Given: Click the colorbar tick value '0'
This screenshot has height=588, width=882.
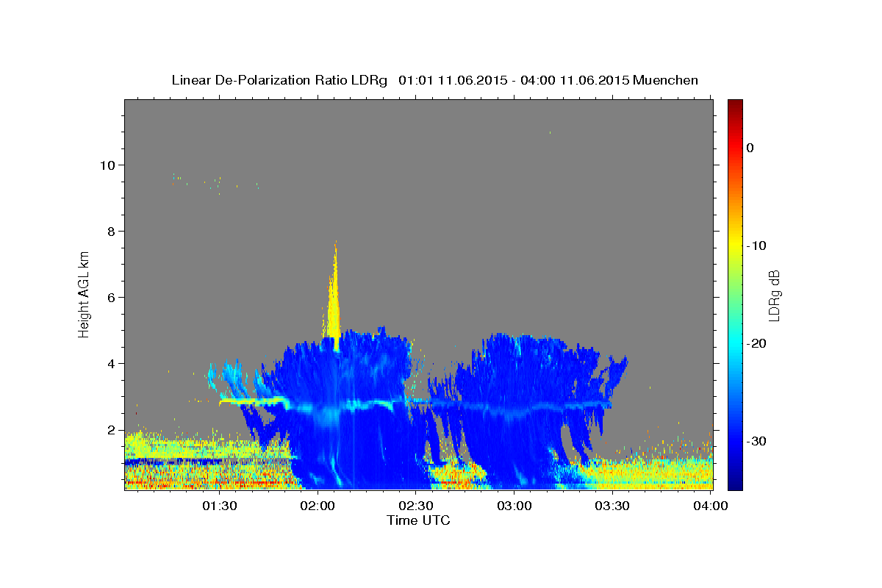Looking at the screenshot, I should 750,148.
